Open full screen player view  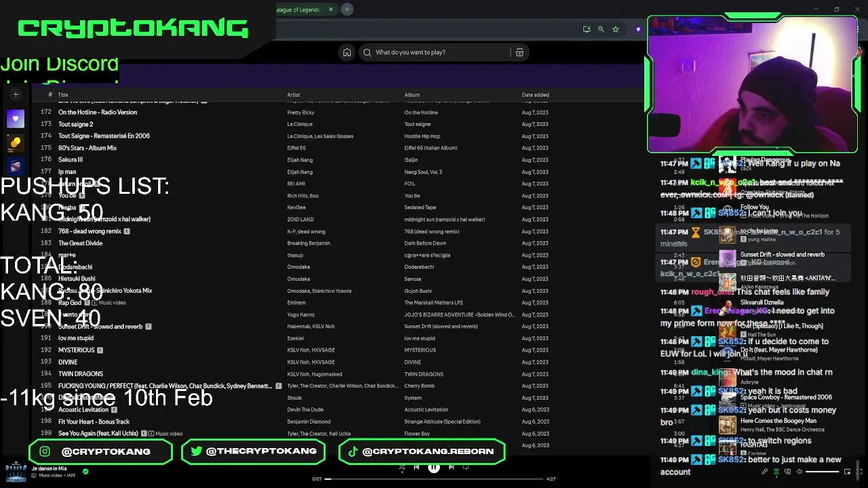coord(859,472)
